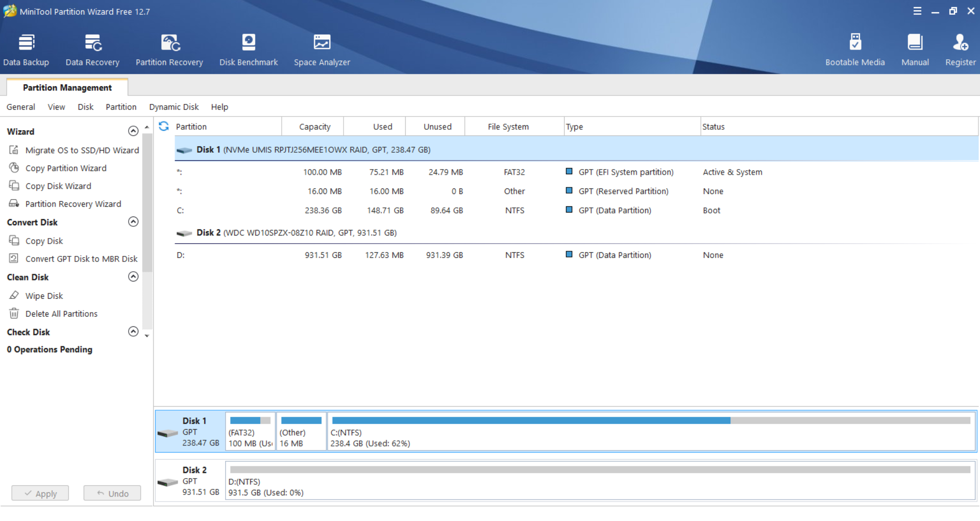Open the General menu

pyautogui.click(x=21, y=107)
